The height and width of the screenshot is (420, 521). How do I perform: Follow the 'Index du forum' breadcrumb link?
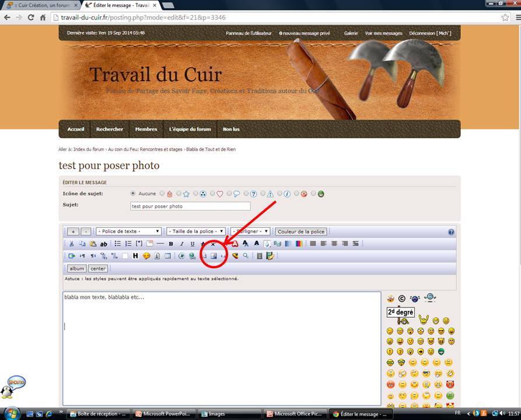tap(89, 149)
